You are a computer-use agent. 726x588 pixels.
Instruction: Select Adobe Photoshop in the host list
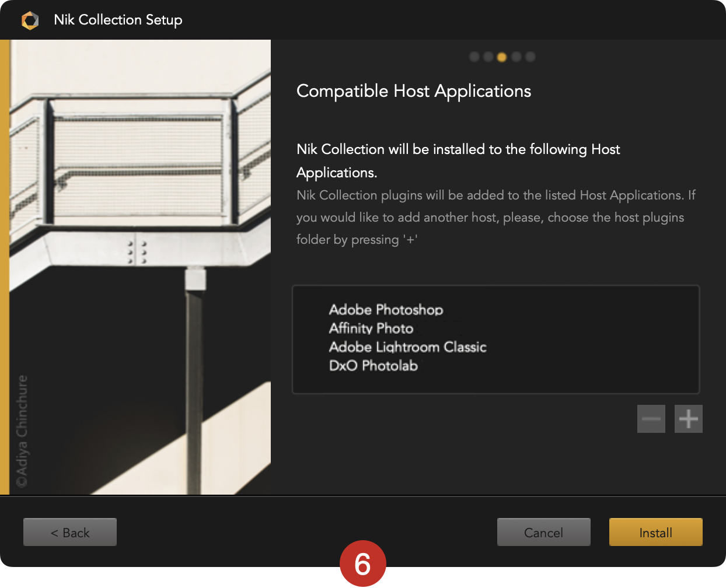coord(386,310)
